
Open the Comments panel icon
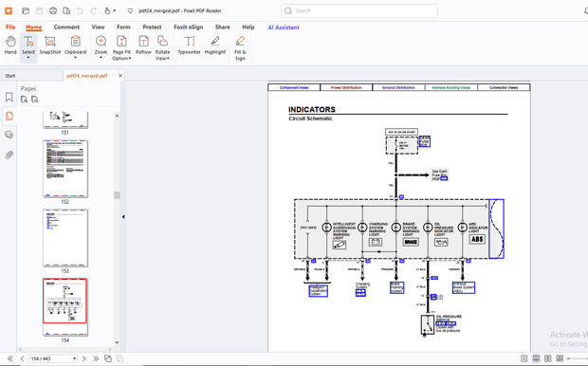point(9,135)
